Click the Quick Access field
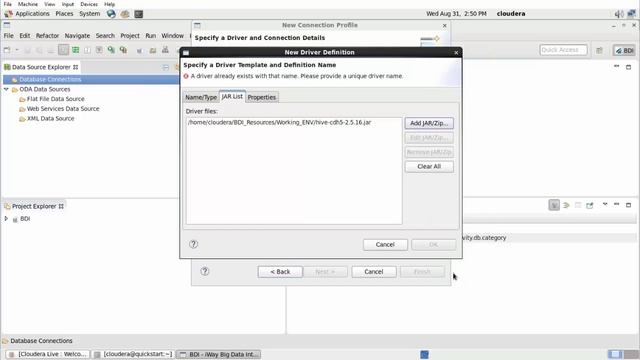Viewport: 640px width, 360px height. point(563,50)
